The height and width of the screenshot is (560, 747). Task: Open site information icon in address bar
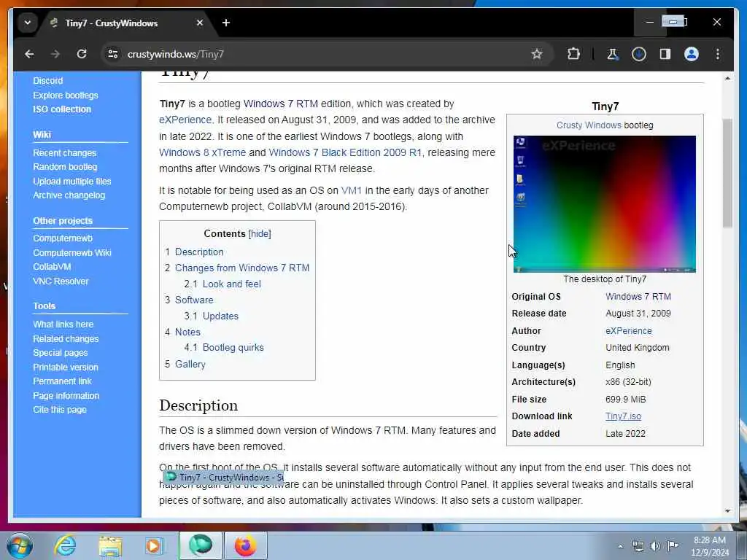[113, 54]
